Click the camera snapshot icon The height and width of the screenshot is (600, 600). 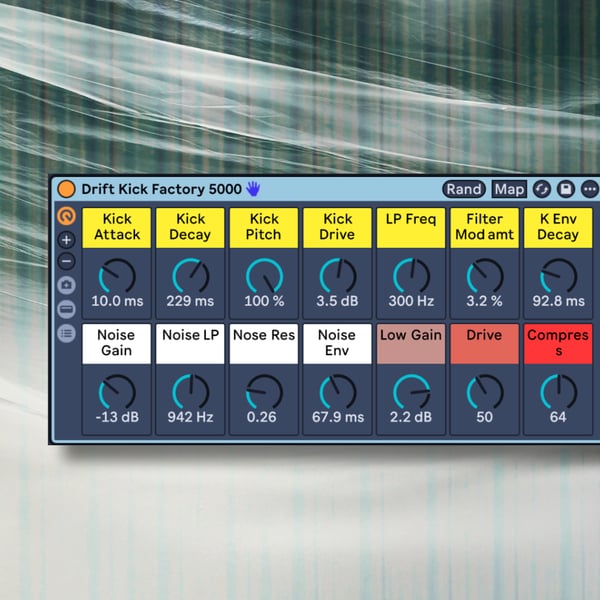pyautogui.click(x=67, y=285)
